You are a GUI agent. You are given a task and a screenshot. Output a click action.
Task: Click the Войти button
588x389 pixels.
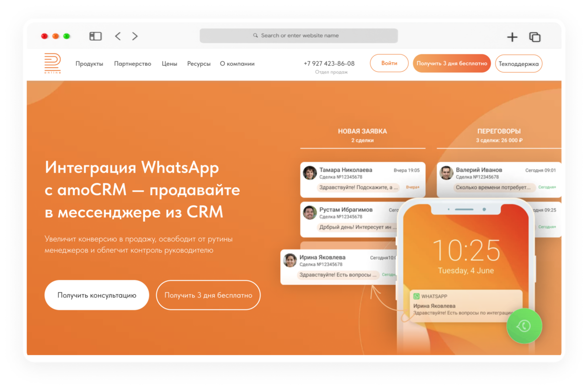[389, 63]
